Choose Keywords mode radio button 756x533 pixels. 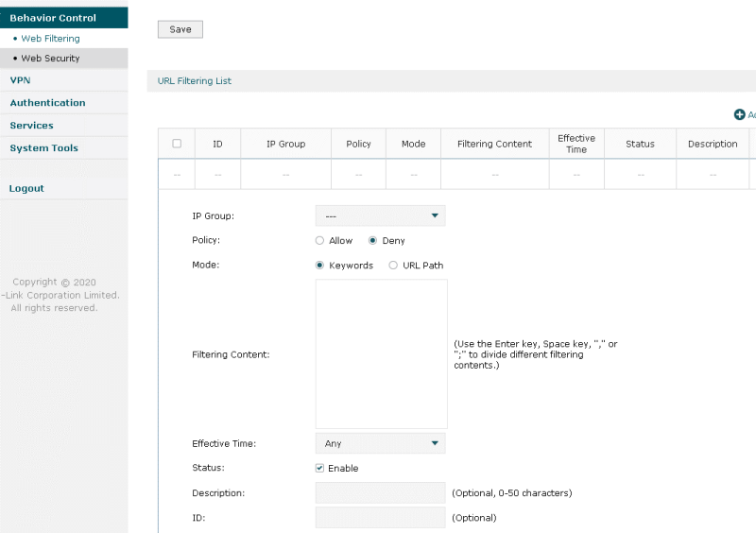pyautogui.click(x=319, y=266)
